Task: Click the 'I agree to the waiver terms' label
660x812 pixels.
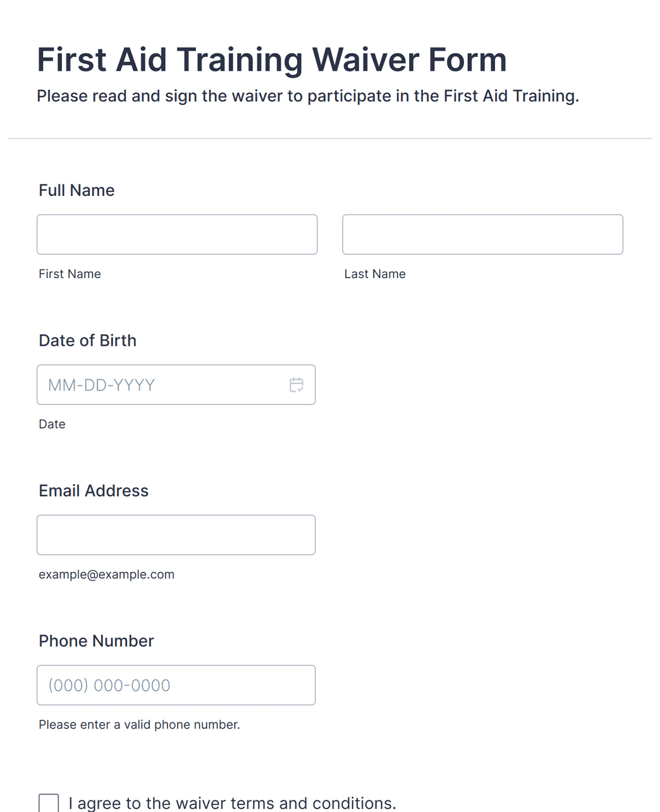Action: (232, 804)
